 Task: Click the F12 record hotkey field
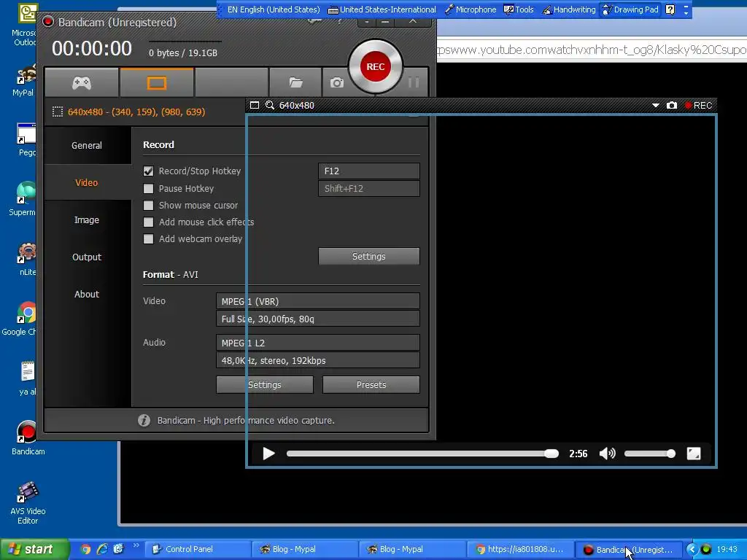click(368, 171)
